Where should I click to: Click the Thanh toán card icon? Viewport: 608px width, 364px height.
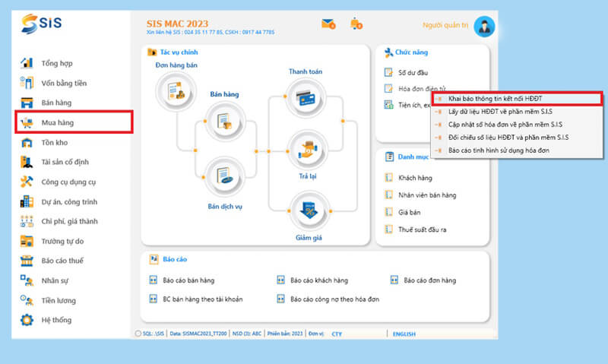pyautogui.click(x=306, y=98)
